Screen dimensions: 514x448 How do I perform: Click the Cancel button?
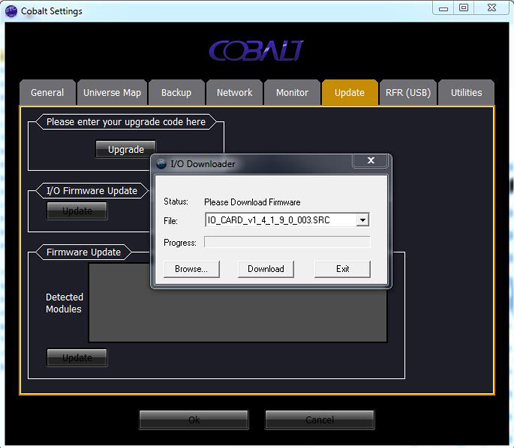coord(320,420)
